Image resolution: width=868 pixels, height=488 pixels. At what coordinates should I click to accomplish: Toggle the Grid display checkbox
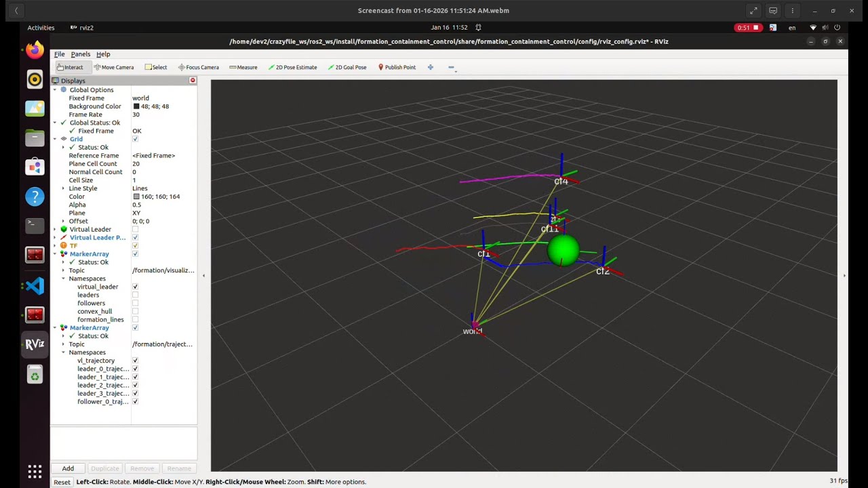click(x=135, y=139)
